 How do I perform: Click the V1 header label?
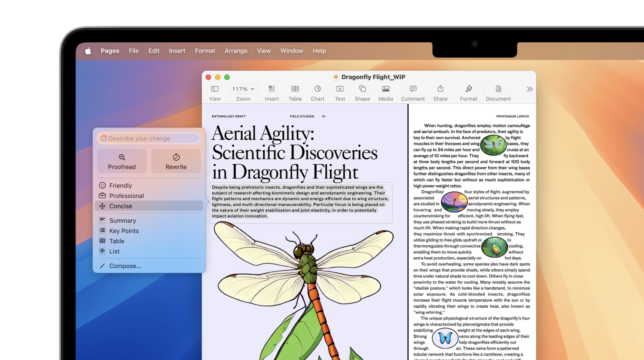click(323, 116)
